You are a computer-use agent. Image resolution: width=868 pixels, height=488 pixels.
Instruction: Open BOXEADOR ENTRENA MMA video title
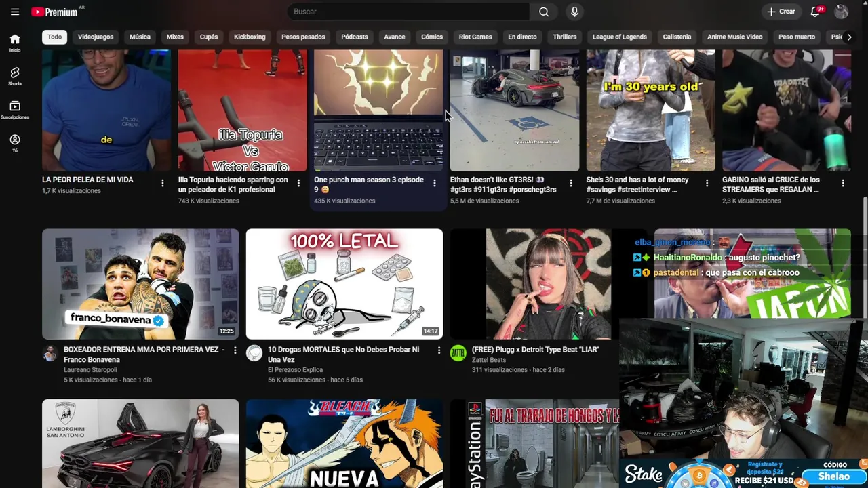(x=144, y=354)
